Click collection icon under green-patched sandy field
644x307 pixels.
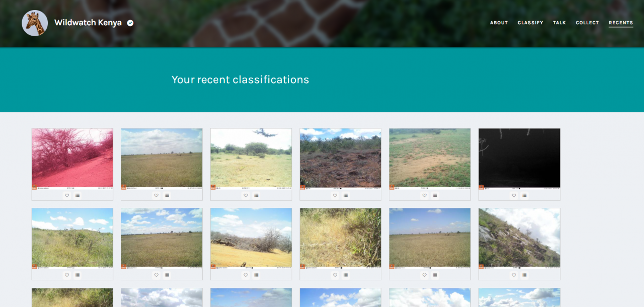(x=435, y=195)
